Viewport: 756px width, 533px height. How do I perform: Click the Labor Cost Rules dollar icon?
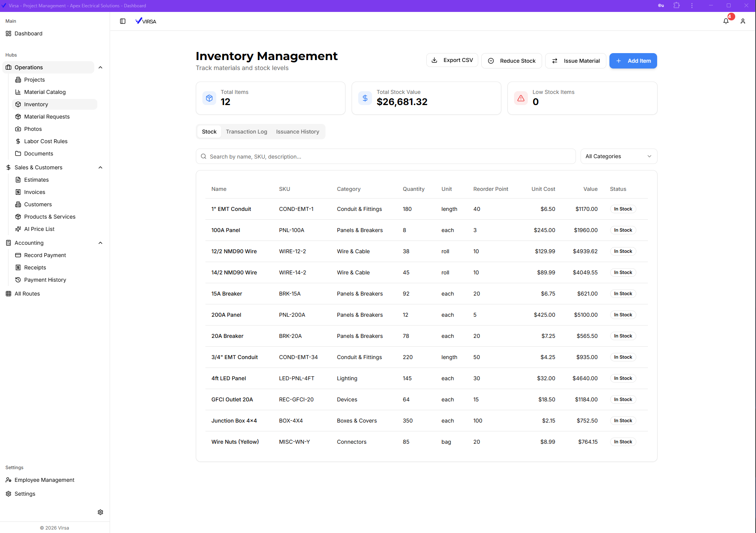coord(18,141)
